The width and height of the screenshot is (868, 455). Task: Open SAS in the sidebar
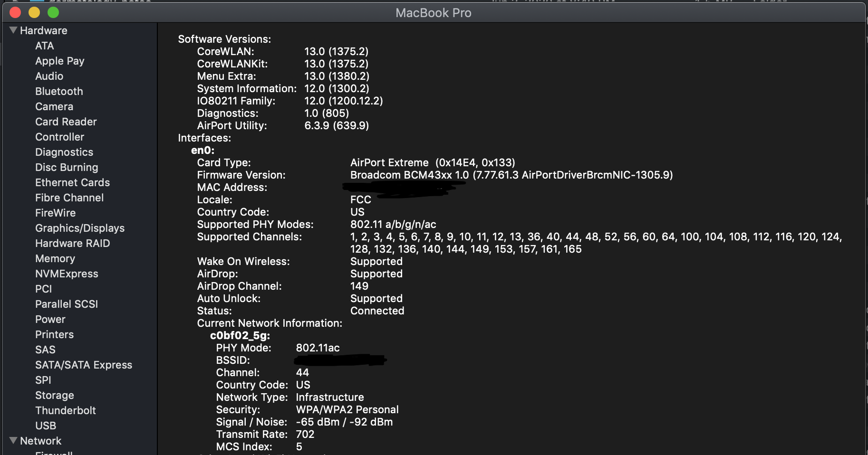[46, 350]
